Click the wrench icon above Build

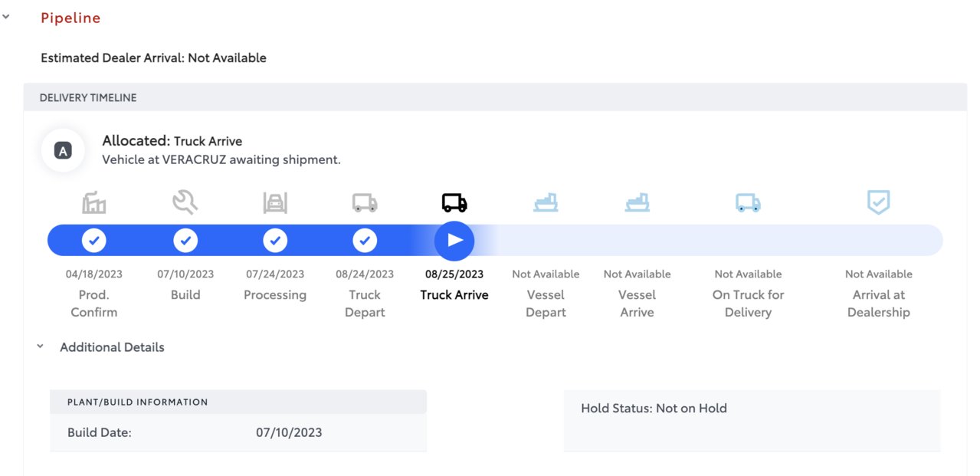[185, 202]
